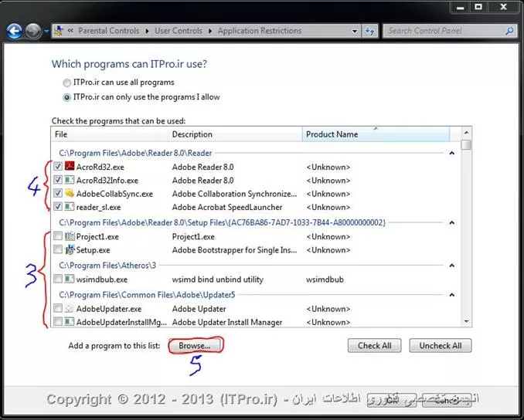Check the wsimdbub.exe checkbox
Viewport: 524px width, 420px height.
click(58, 279)
